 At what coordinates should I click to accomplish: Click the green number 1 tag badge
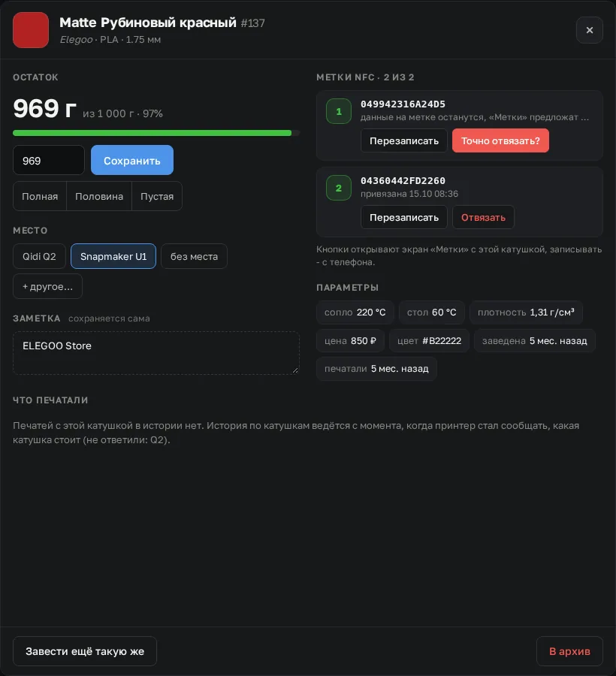(x=339, y=112)
